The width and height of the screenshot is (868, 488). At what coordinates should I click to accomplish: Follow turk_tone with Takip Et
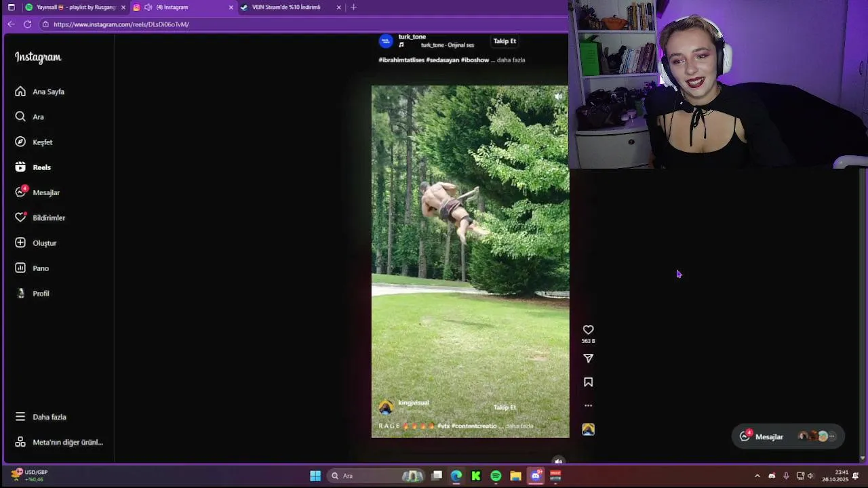tap(505, 41)
